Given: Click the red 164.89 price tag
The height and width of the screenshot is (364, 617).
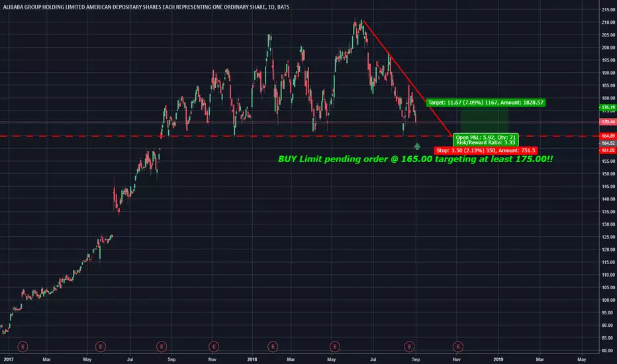Looking at the screenshot, I should pos(608,136).
